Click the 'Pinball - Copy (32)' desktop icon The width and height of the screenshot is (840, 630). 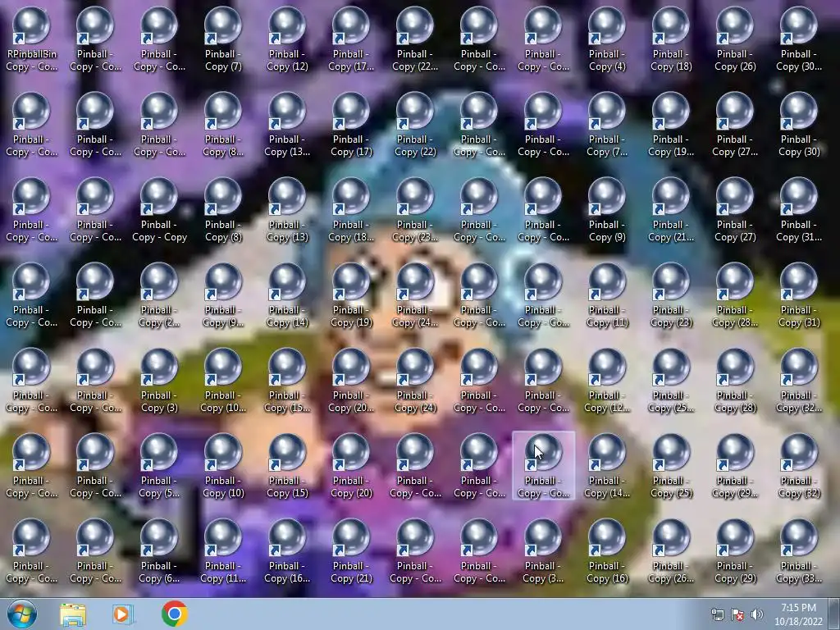799,466
